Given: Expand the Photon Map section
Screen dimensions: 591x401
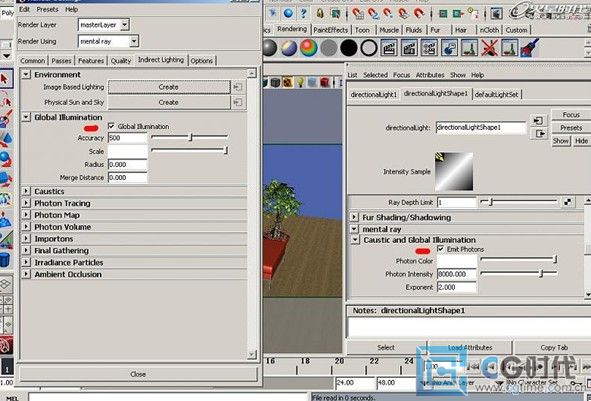Looking at the screenshot, I should pos(26,215).
